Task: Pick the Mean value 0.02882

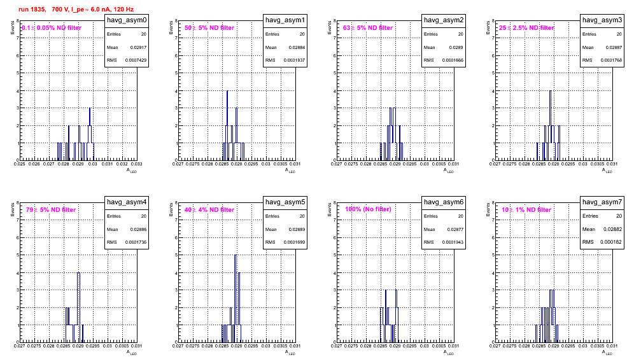Action: (x=612, y=229)
